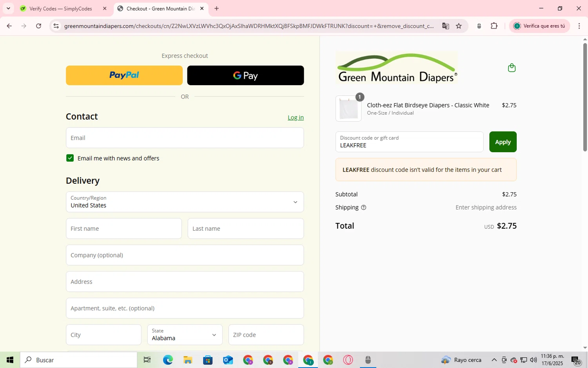Click the First name field
The image size is (588, 368).
pos(124,229)
